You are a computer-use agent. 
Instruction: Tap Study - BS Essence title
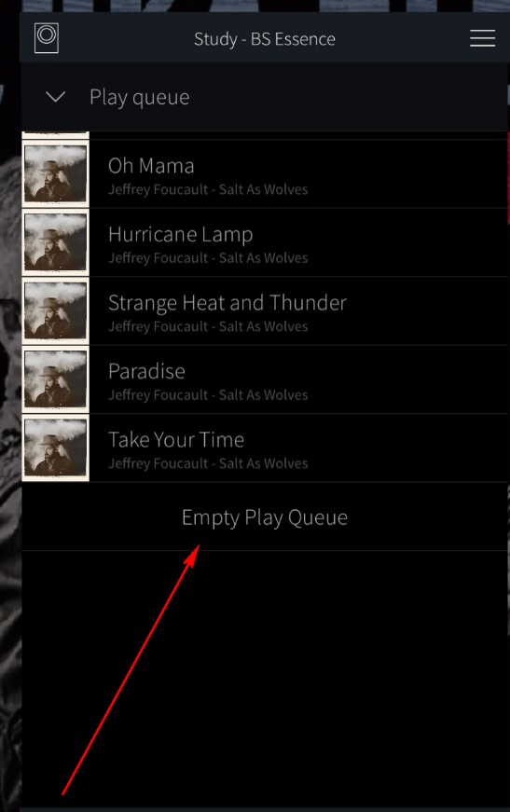[265, 39]
